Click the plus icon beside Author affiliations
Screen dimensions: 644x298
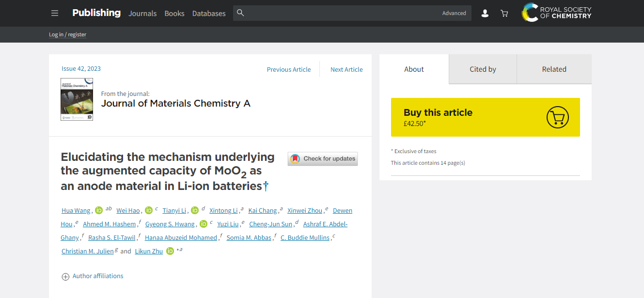coord(65,277)
